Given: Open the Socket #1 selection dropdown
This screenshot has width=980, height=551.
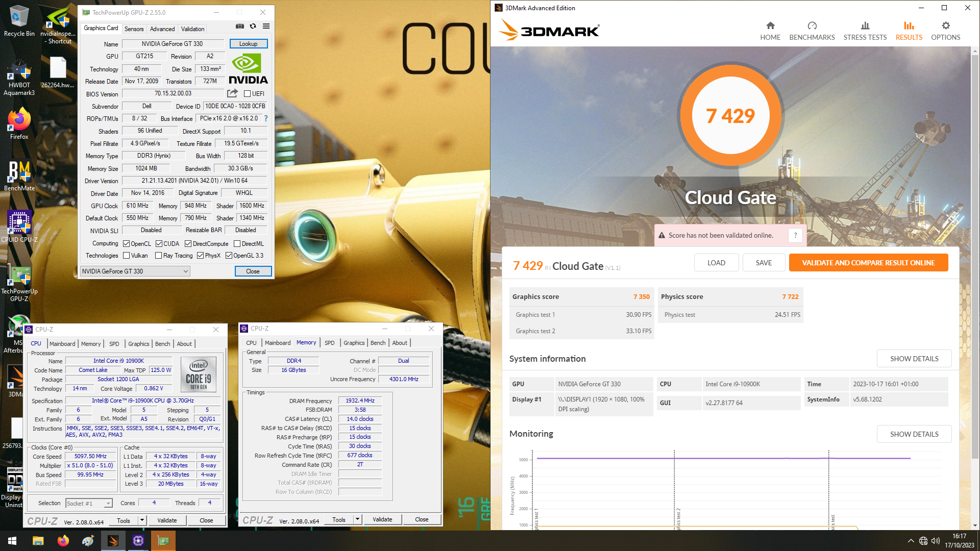Looking at the screenshot, I should point(89,504).
